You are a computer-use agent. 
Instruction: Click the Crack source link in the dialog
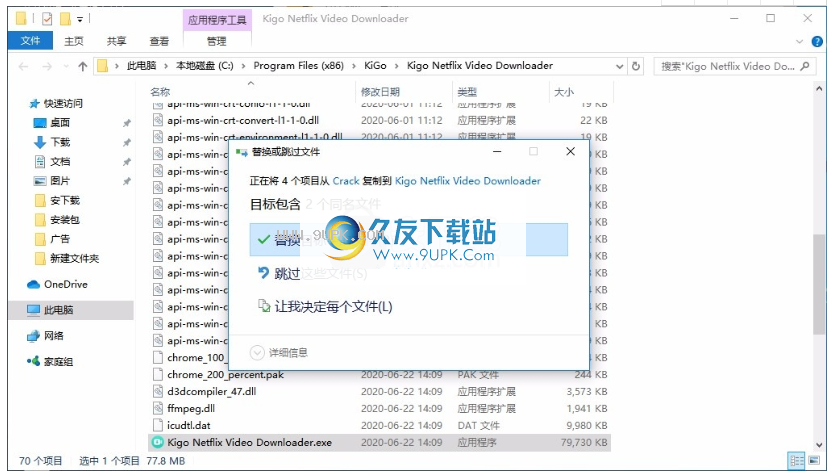tap(346, 181)
